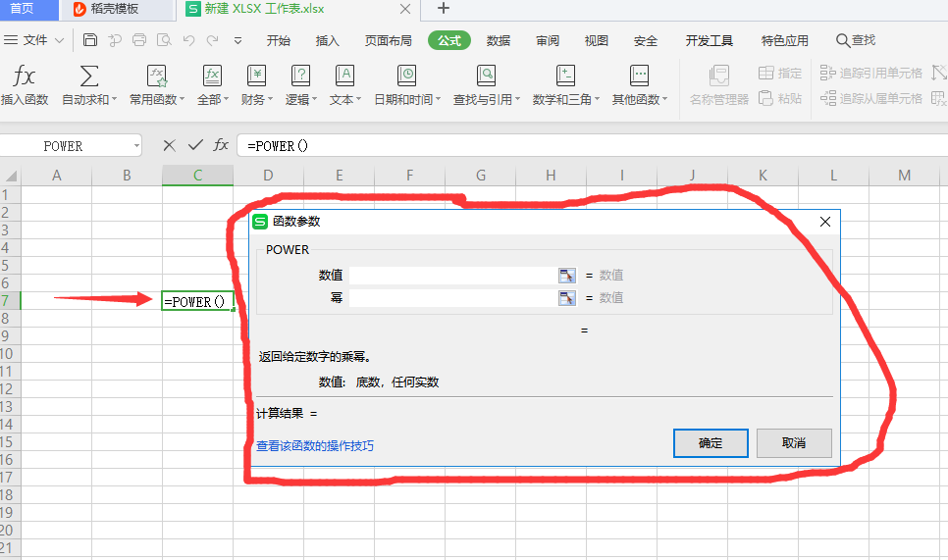Open the 开始 ribbon tab
The image size is (948, 560).
(x=278, y=40)
